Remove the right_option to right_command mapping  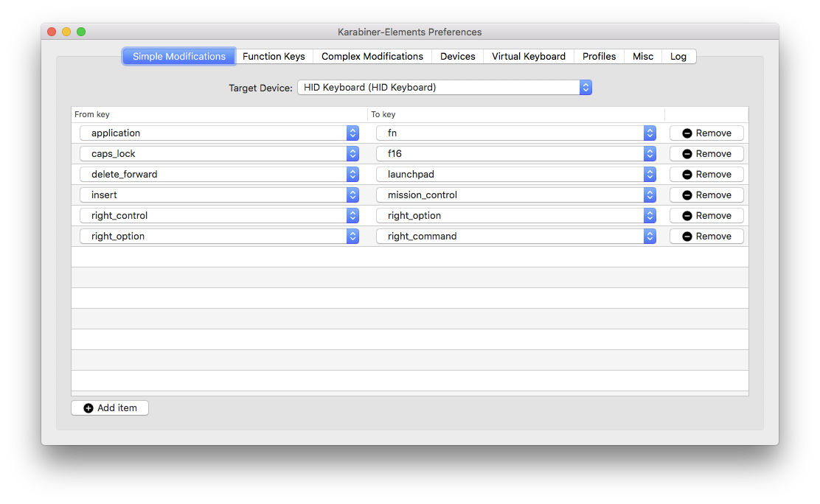pos(706,237)
